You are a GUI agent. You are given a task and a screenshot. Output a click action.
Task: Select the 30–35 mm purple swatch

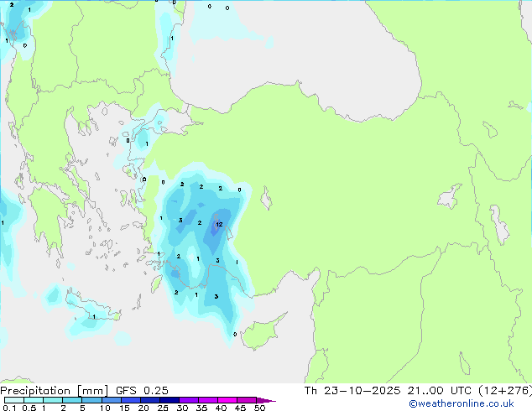click(188, 400)
